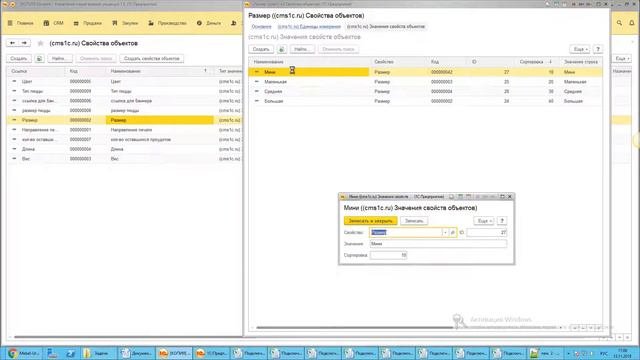Click Найти in the left list toolbar
The image size is (640, 360).
[60, 59]
